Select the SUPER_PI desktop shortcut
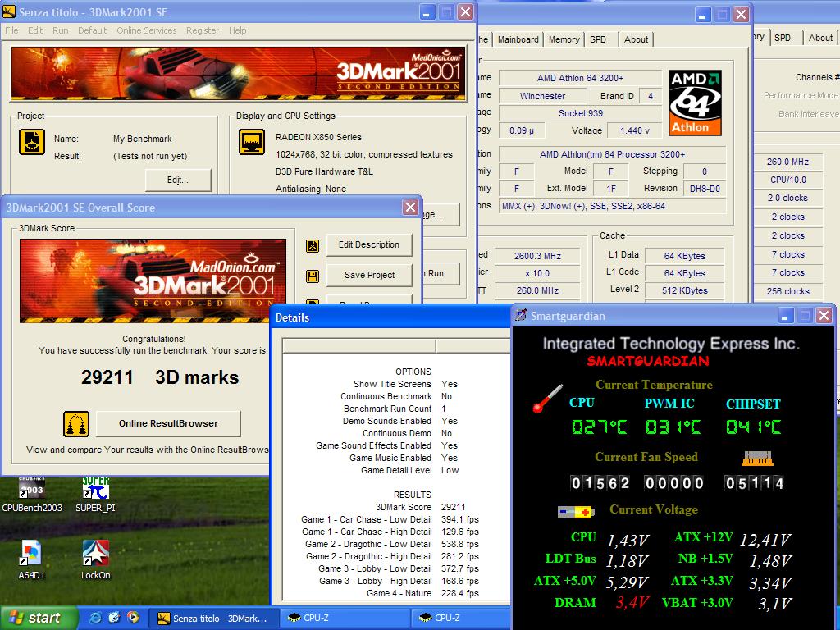840x630 pixels. pyautogui.click(x=95, y=495)
